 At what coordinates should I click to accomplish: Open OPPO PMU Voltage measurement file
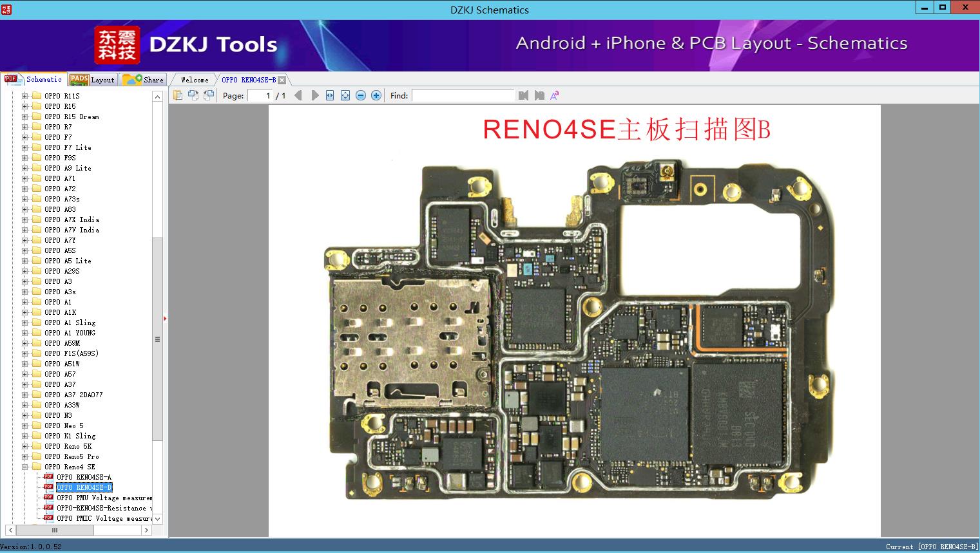pos(104,498)
